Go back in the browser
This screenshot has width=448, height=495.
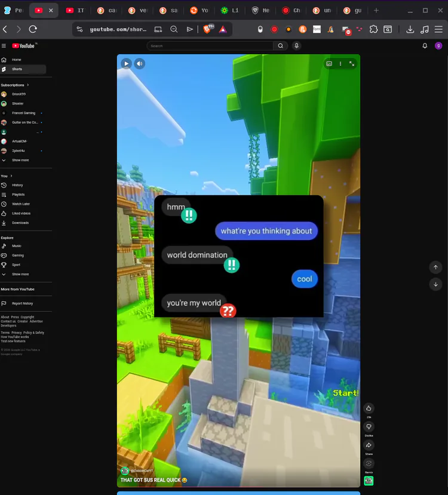[5, 29]
